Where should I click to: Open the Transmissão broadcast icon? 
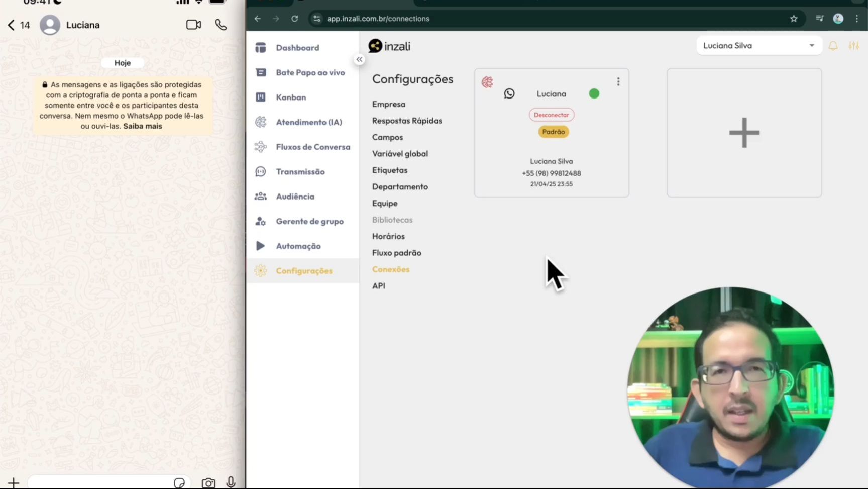point(261,171)
